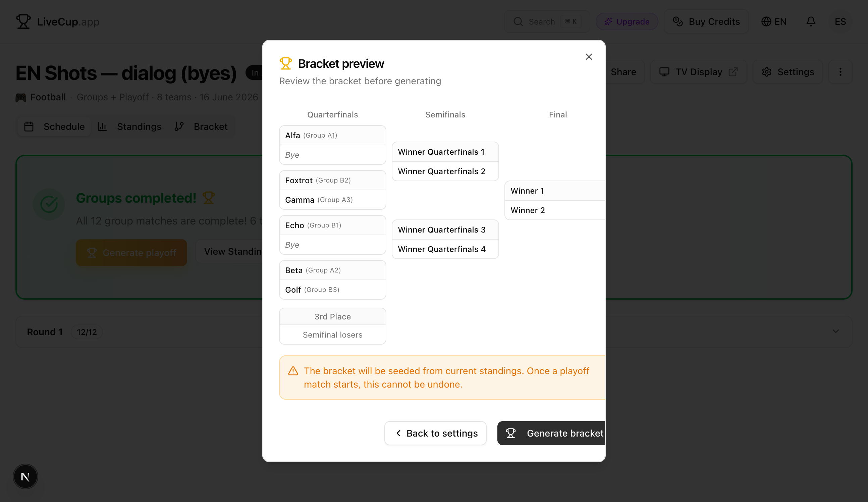Open Buy Credits
This screenshot has width=868, height=502.
[706, 21]
